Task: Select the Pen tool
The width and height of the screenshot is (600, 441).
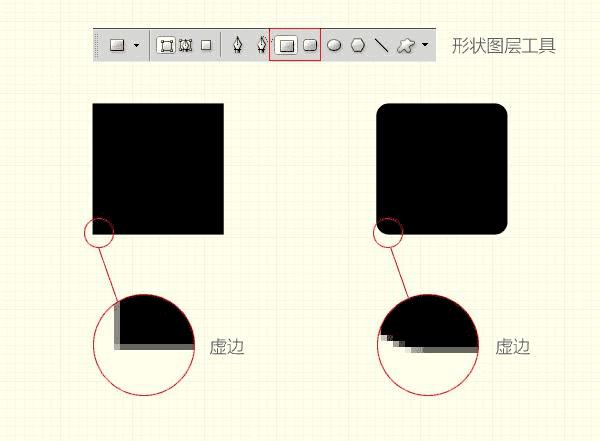Action: click(238, 45)
